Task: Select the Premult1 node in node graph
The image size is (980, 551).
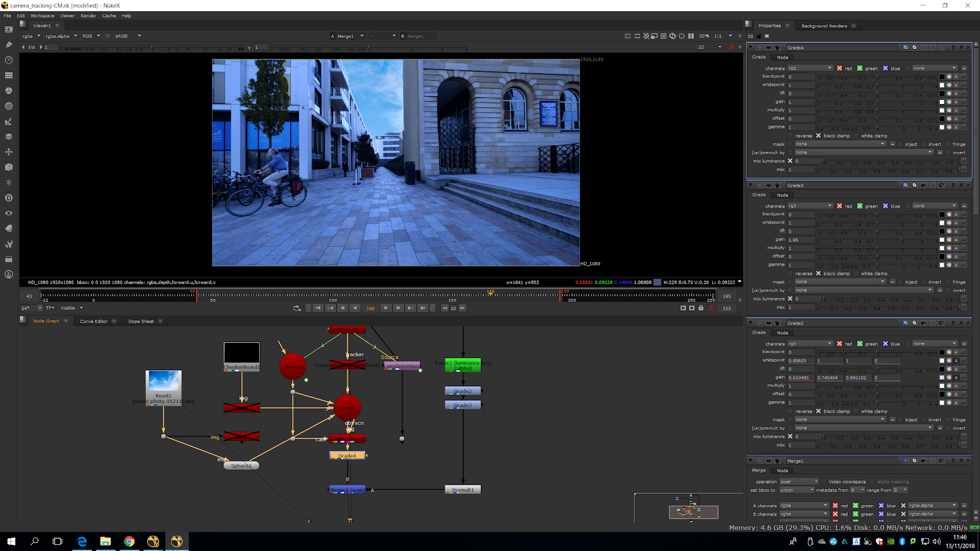Action: point(462,490)
